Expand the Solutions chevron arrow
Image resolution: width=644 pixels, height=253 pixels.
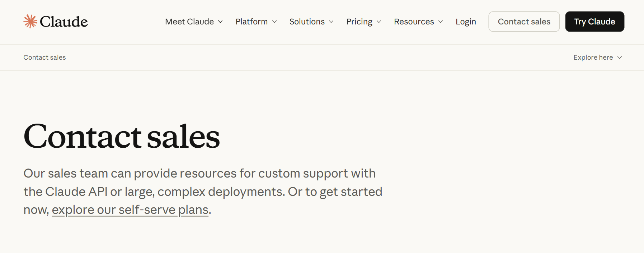coord(331,22)
